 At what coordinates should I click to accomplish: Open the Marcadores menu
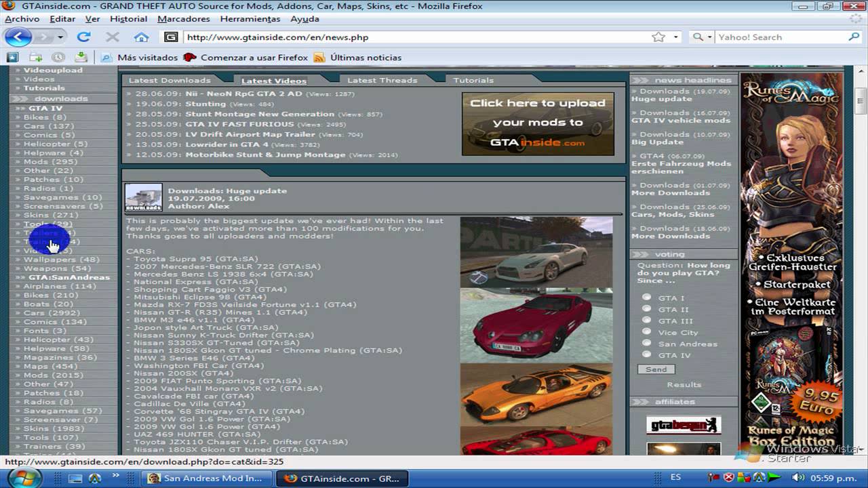(183, 19)
